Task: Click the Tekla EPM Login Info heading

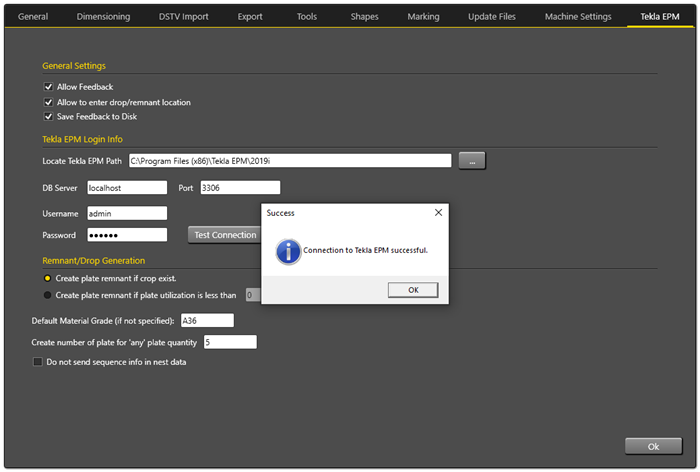Action: point(82,139)
